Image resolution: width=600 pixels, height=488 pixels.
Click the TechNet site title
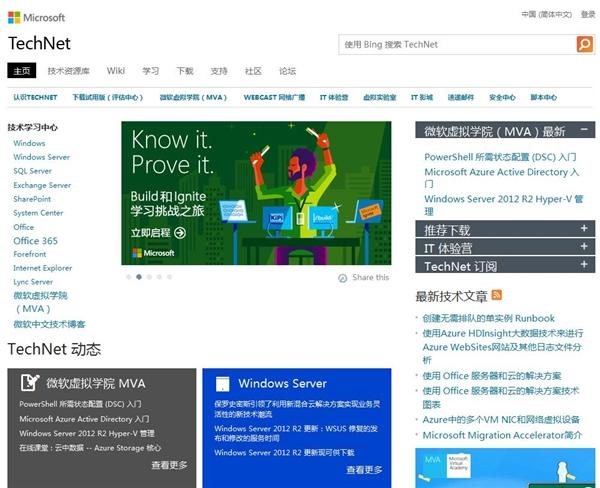point(39,43)
